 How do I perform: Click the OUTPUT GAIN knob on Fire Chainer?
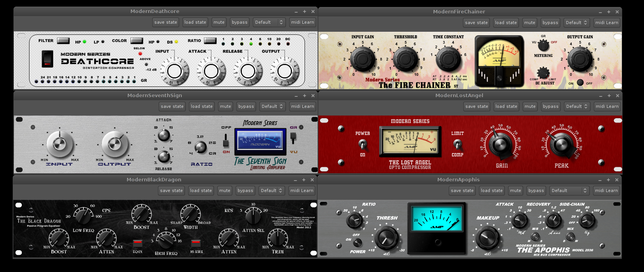[580, 59]
